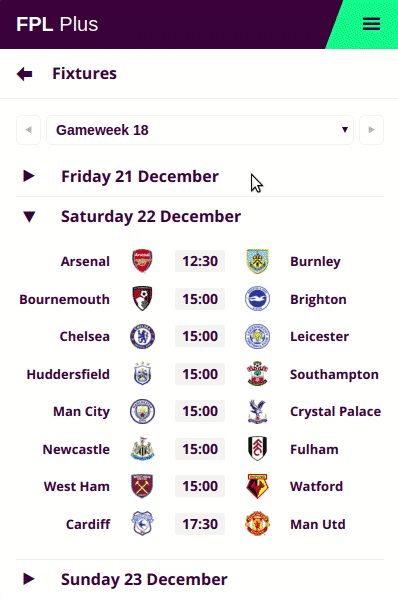This screenshot has height=598, width=398.
Task: Click the Arsenal club crest
Action: (x=142, y=261)
